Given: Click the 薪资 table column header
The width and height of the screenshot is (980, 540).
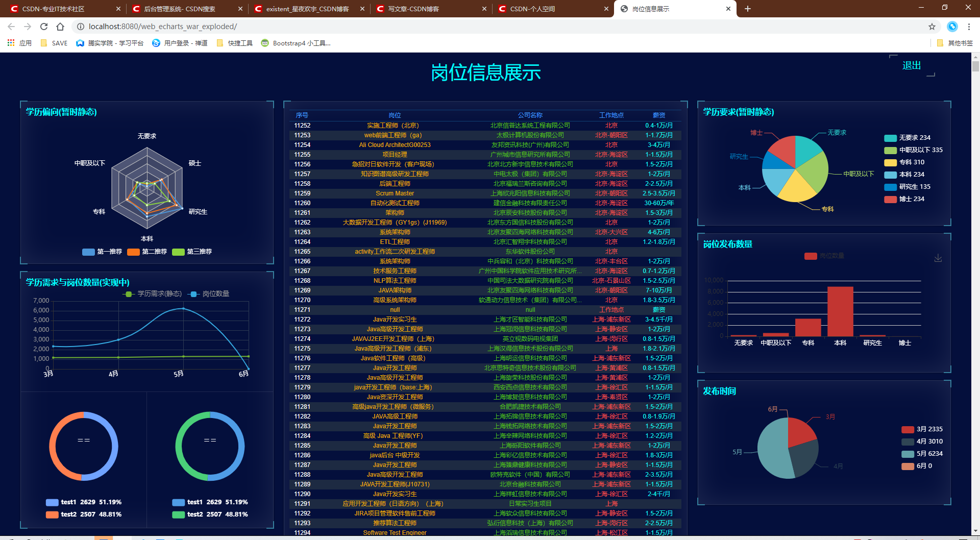Looking at the screenshot, I should (659, 115).
